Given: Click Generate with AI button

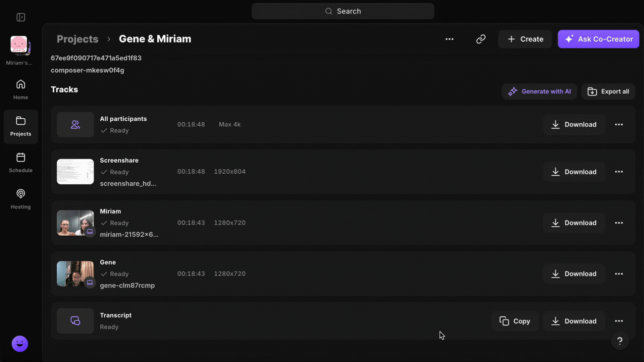Looking at the screenshot, I should point(539,92).
